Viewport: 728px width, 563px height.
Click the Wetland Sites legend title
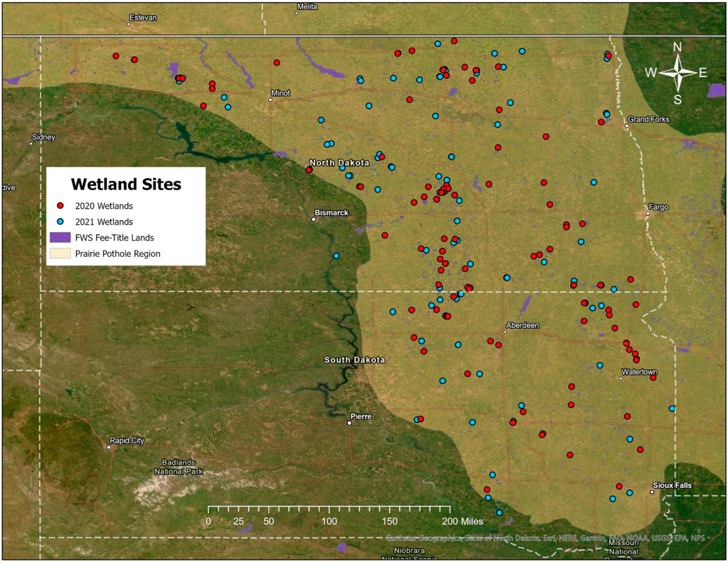pyautogui.click(x=126, y=184)
